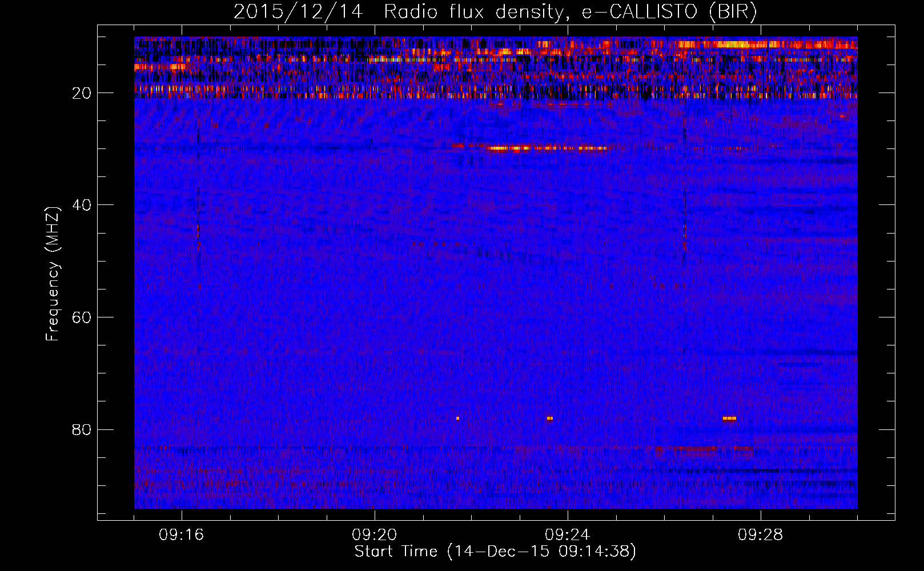Click the 09:16 time tick label
924x571 pixels.
coord(182,535)
